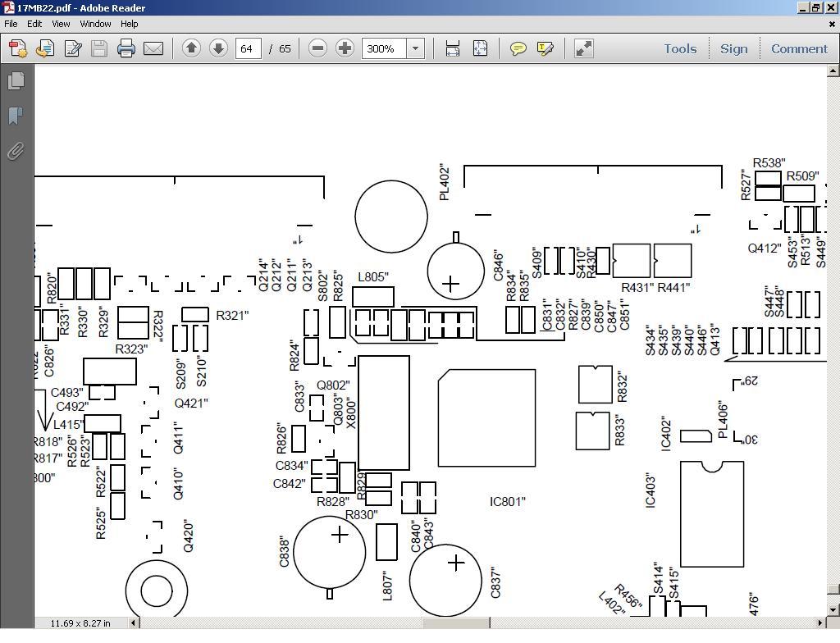Click the R538" component label
Screen dimensions: 840x643
tap(769, 163)
